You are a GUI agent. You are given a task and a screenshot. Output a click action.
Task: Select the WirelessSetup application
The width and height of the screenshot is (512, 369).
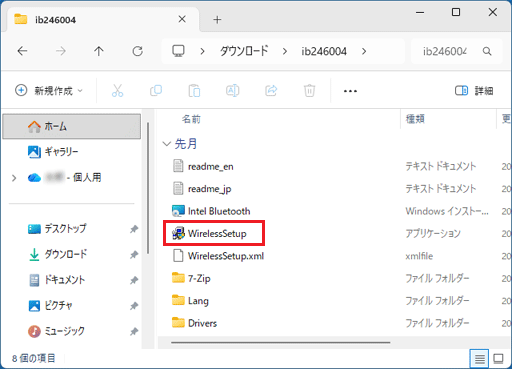click(x=209, y=233)
